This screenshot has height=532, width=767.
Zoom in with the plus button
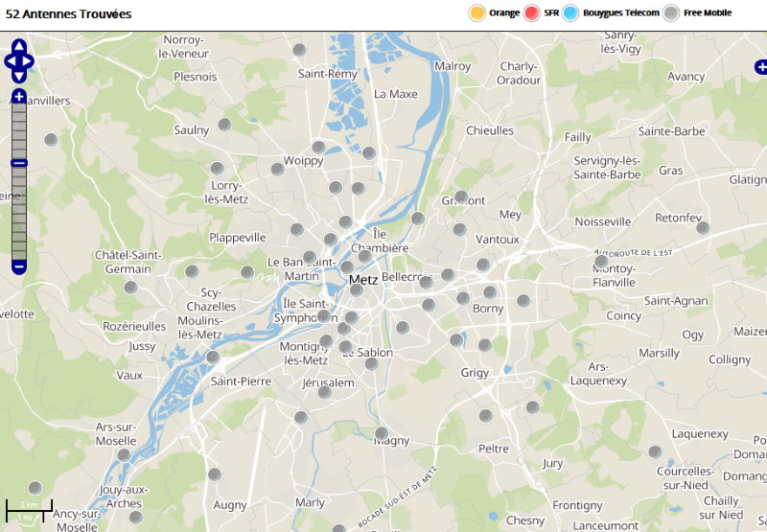point(19,97)
